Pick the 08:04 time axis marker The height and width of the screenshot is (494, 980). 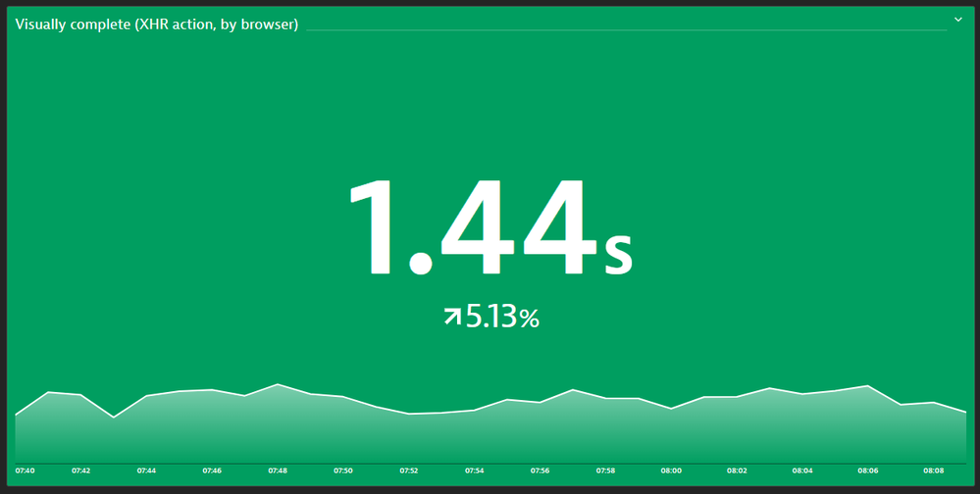(802, 470)
